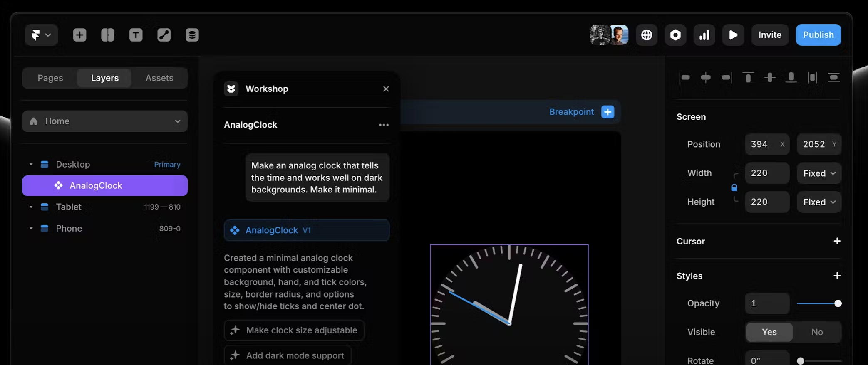Click Add dark mode support suggestion
868x365 pixels.
click(288, 355)
